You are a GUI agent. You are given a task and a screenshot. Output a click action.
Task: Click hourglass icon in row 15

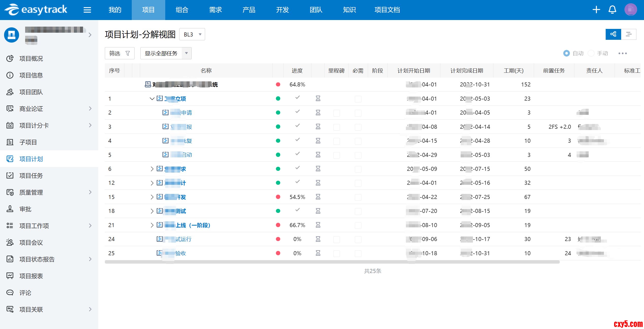[x=318, y=197]
